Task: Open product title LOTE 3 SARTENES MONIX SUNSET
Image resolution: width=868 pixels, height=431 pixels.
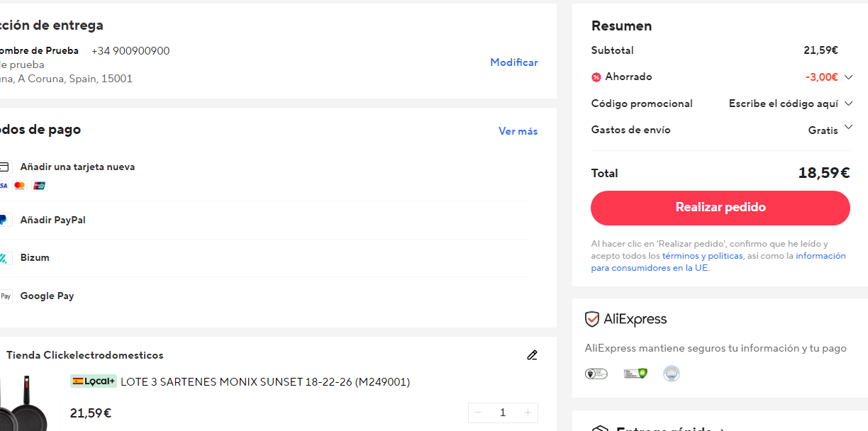Action: [x=265, y=382]
